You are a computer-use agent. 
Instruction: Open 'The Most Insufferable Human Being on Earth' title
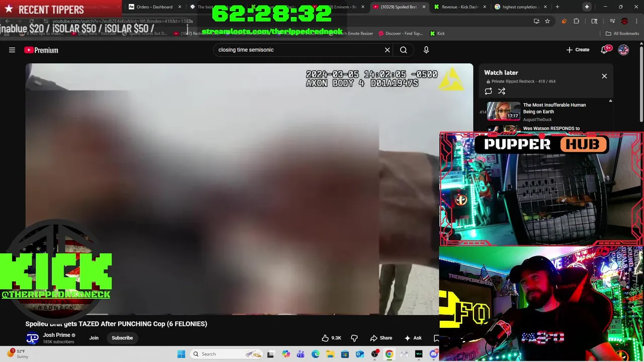coord(554,108)
